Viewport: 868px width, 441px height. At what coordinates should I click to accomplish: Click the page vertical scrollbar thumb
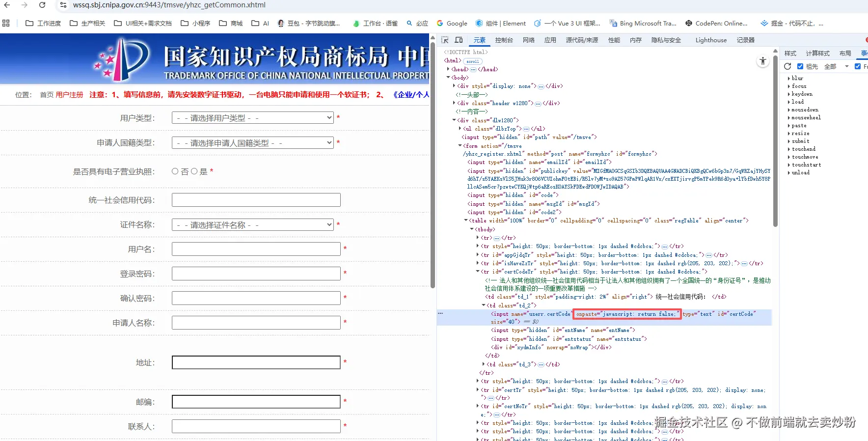[x=433, y=162]
